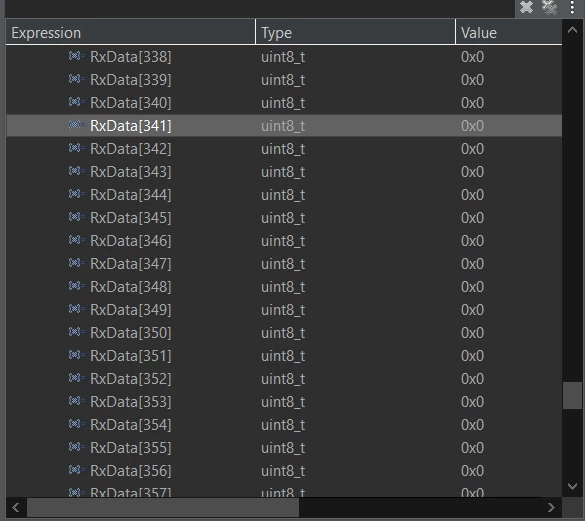
Task: Click the scroll up arrow
Action: point(572,30)
